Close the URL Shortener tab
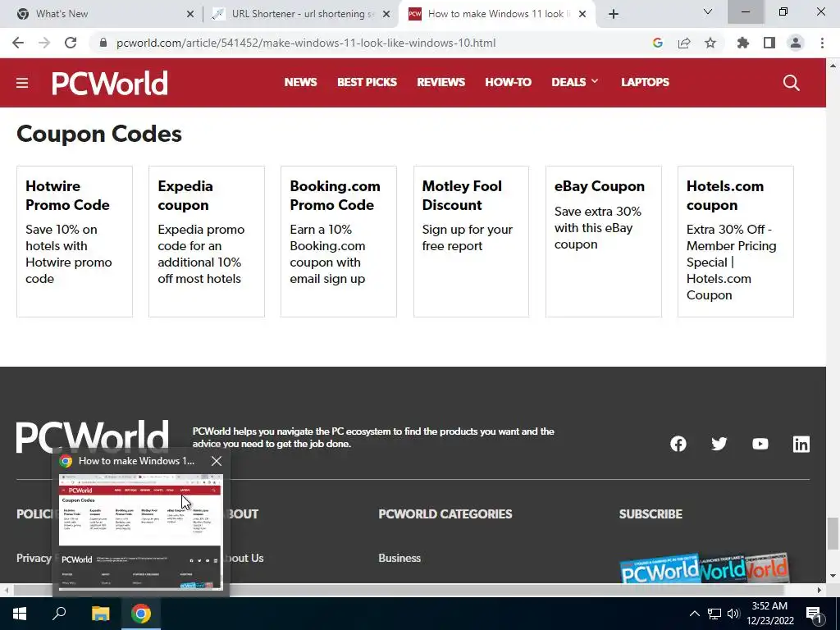The image size is (840, 630). coord(386,15)
